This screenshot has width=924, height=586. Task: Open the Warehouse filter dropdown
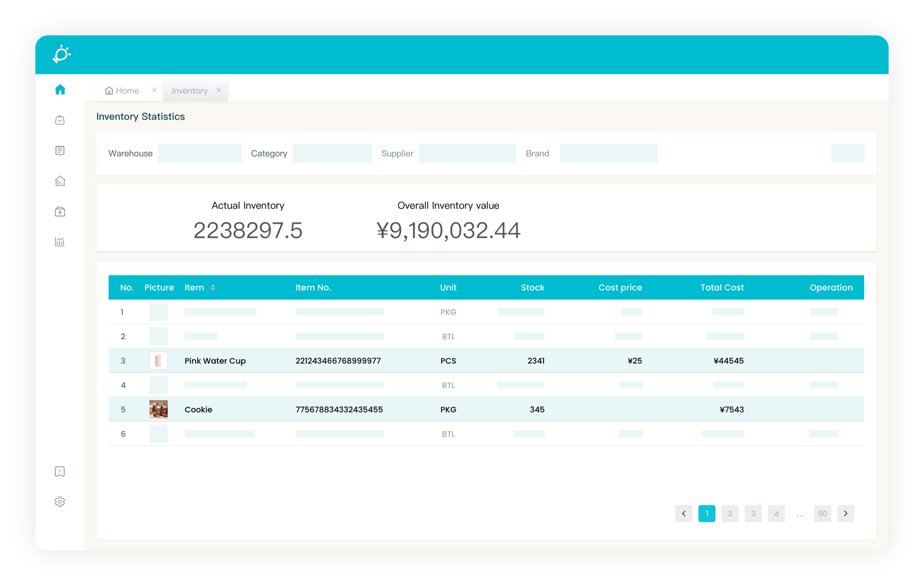(x=199, y=154)
